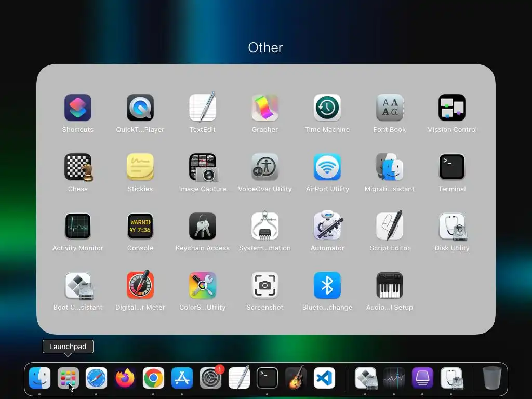Open the Screenshot app
Viewport: 532px width, 399px height.
[265, 285]
